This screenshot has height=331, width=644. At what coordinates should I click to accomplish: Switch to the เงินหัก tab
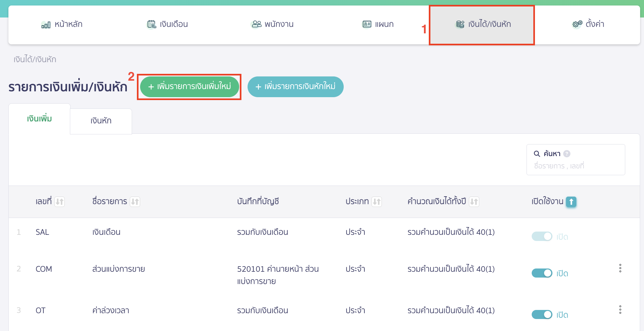[x=101, y=121]
